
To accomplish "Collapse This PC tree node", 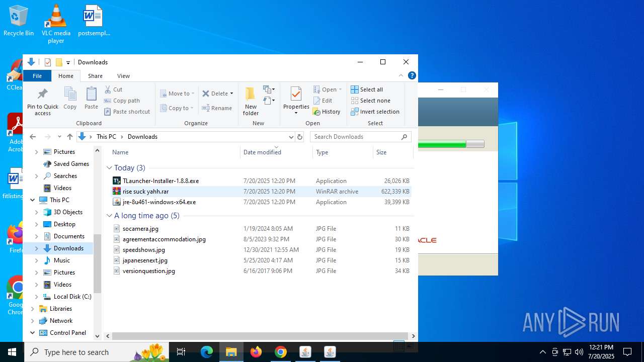I will [33, 200].
